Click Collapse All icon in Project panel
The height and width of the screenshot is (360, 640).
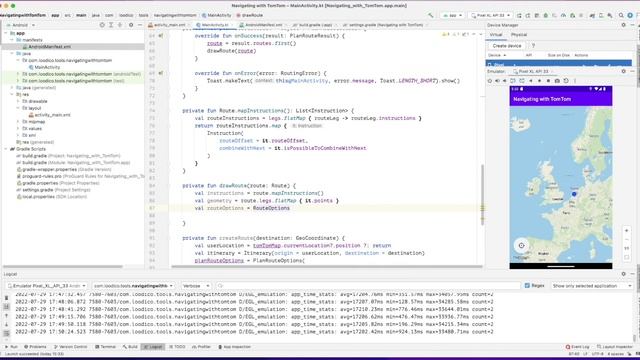tap(120, 25)
